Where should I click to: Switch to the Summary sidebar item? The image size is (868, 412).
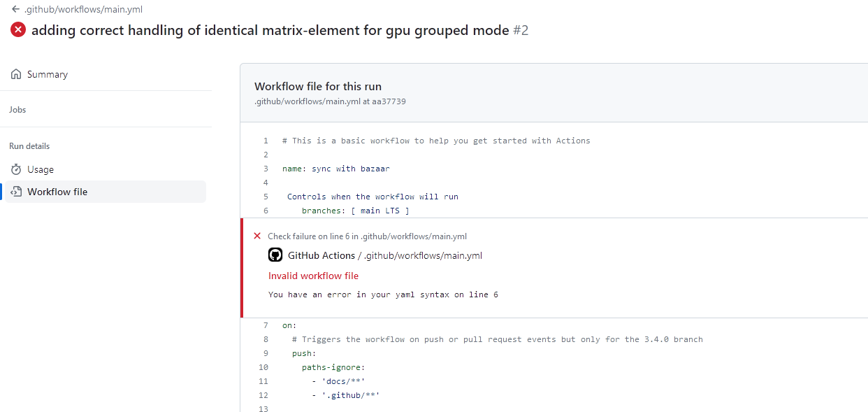[x=48, y=73]
